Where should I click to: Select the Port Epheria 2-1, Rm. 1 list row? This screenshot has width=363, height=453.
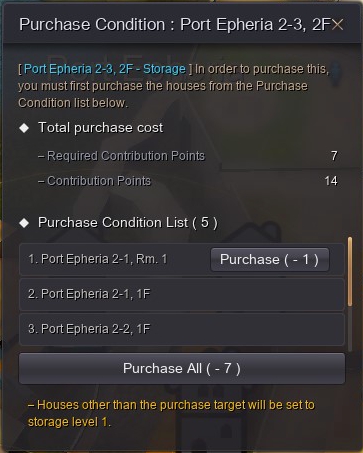182,259
